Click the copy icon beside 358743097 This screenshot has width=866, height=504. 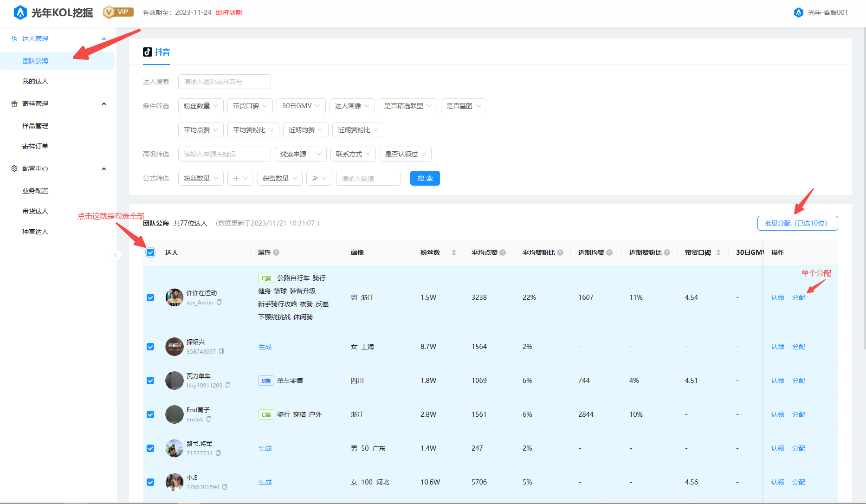(221, 352)
